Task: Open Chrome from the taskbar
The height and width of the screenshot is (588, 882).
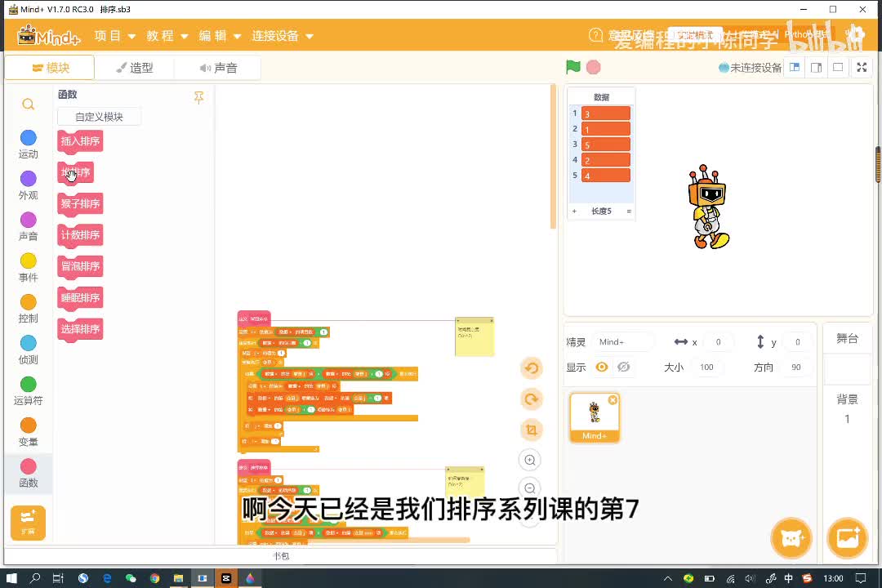Action: click(154, 578)
